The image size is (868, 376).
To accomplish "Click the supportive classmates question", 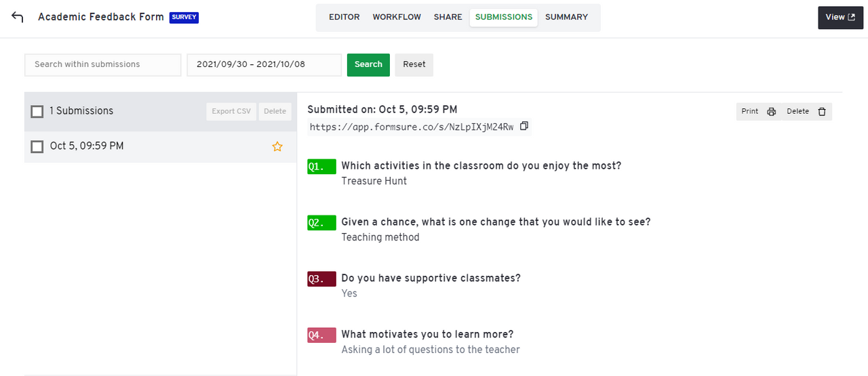I will tap(431, 278).
